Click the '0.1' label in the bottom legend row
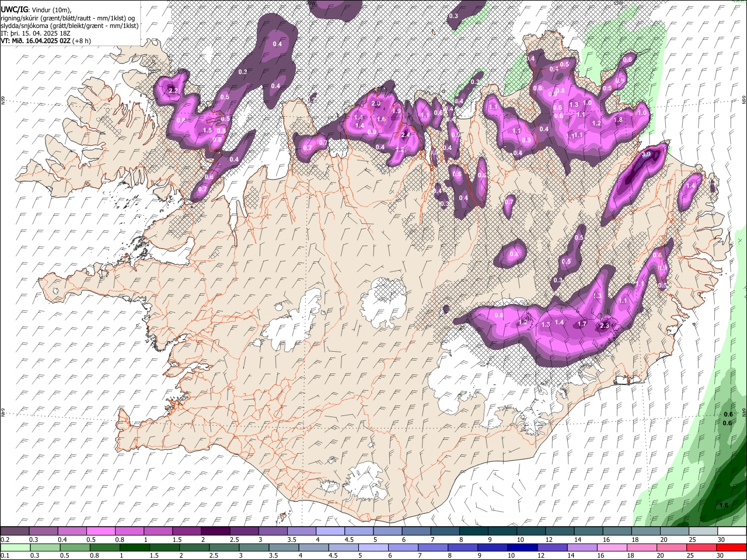This screenshot has height=560, width=747. click(x=5, y=555)
